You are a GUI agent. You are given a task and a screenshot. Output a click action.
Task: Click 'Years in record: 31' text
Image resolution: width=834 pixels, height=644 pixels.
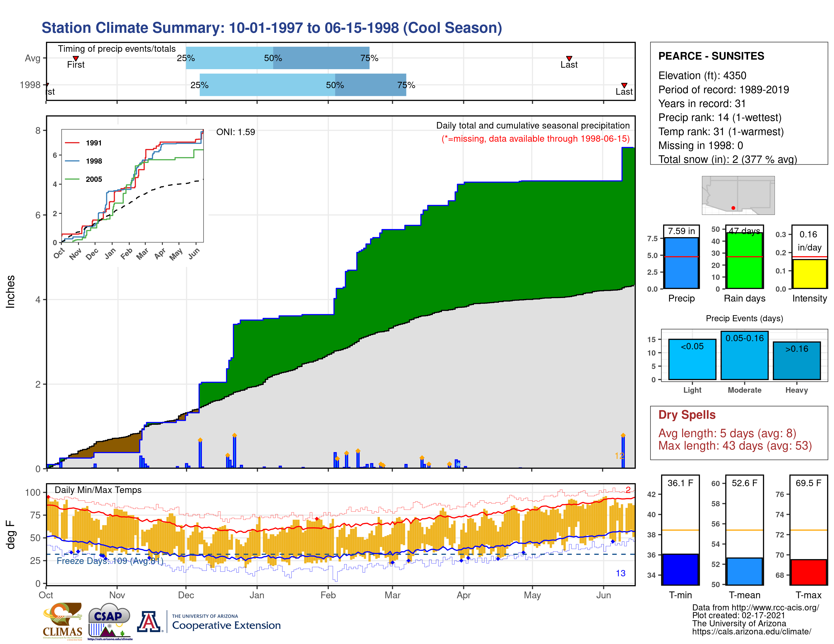coord(702,103)
